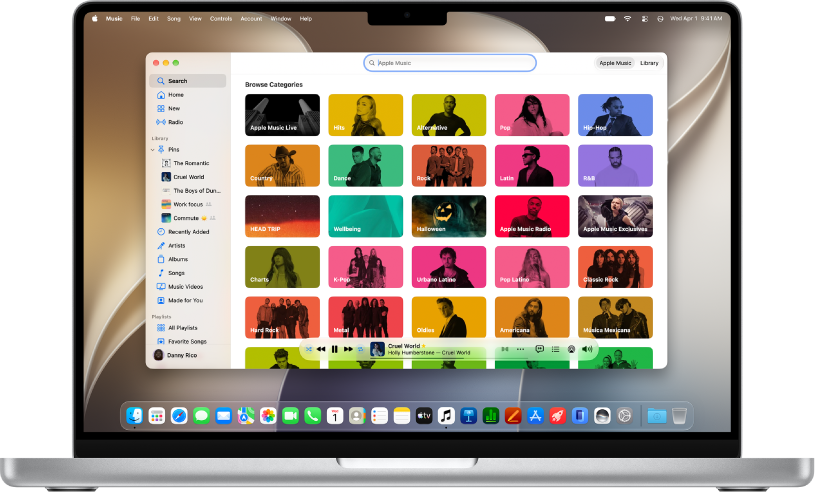The height and width of the screenshot is (492, 818).
Task: Open All Playlists in the sidebar
Action: coord(188,328)
